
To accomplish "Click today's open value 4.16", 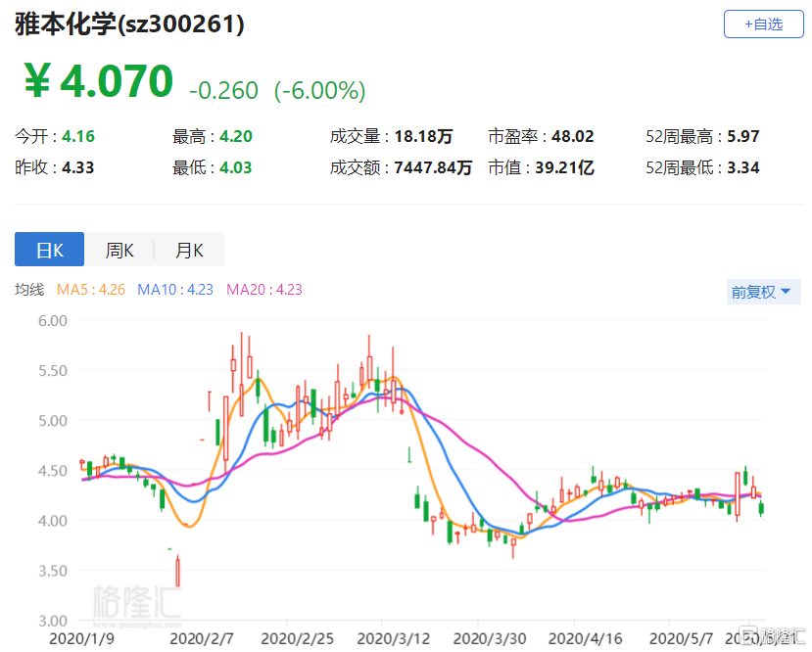I will (78, 136).
